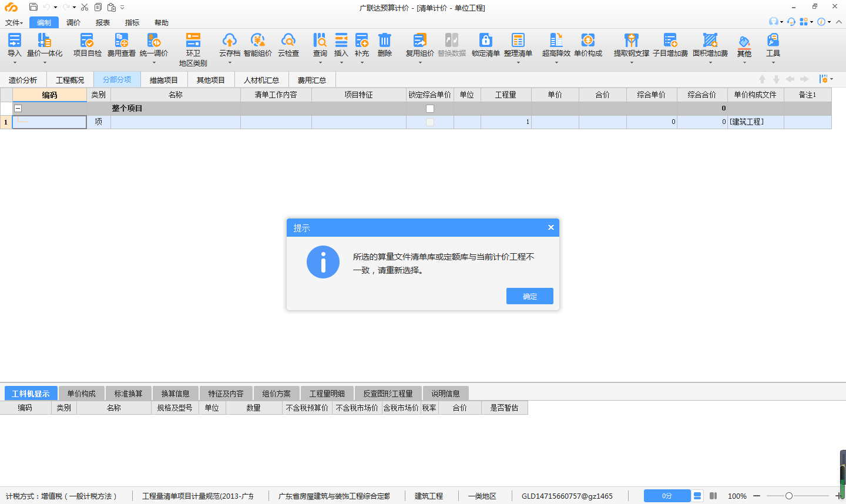The width and height of the screenshot is (846, 504).
Task: Click the 查询 search icon
Action: tap(320, 40)
